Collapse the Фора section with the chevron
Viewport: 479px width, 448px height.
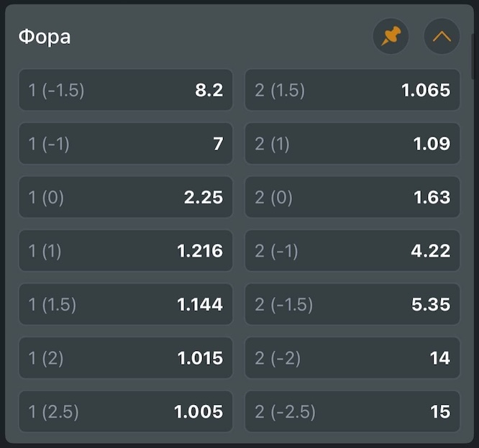click(x=442, y=37)
